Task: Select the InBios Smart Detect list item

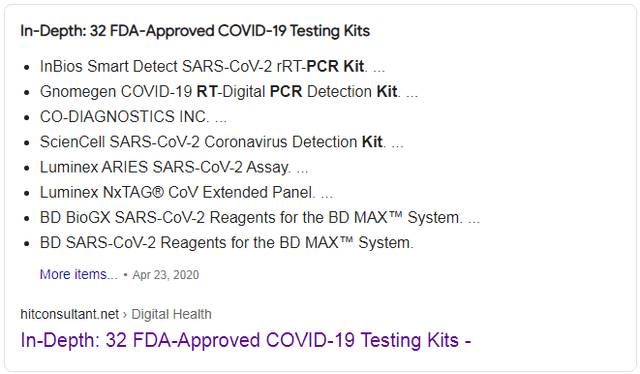Action: click(212, 66)
